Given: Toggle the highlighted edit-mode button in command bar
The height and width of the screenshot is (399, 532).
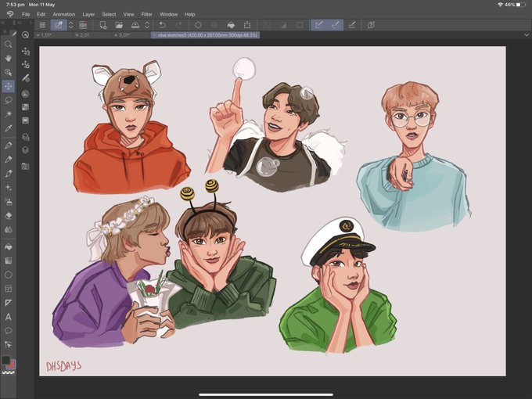Looking at the screenshot, I should (59, 25).
